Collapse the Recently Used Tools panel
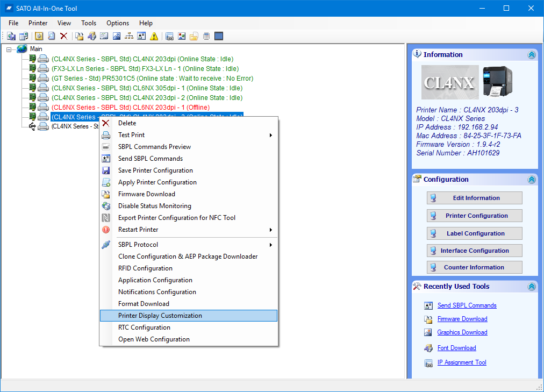Image resolution: width=544 pixels, height=392 pixels. (532, 287)
